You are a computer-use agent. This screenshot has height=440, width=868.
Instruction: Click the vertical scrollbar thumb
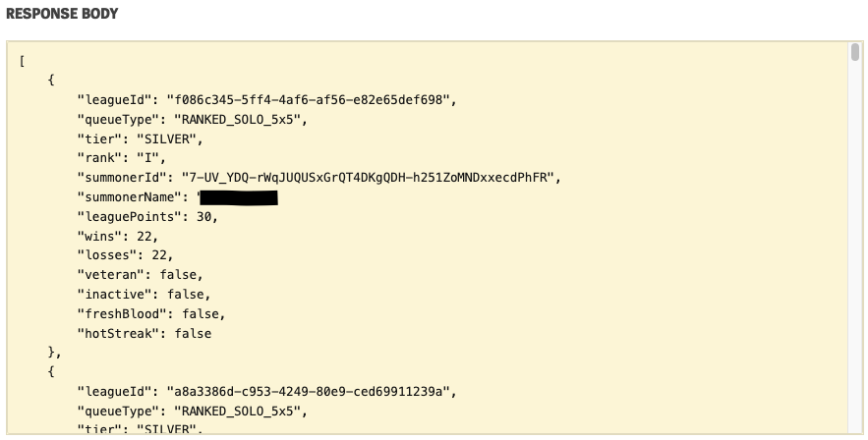855,52
